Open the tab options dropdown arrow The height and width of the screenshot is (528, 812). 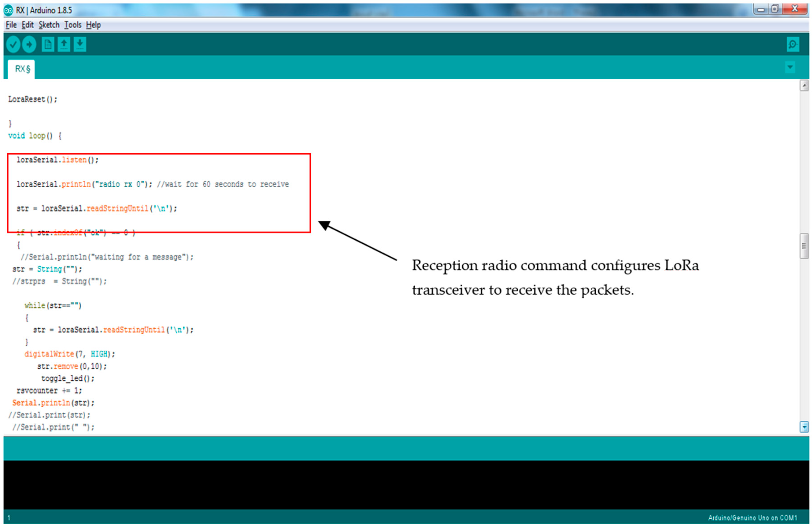click(x=790, y=67)
